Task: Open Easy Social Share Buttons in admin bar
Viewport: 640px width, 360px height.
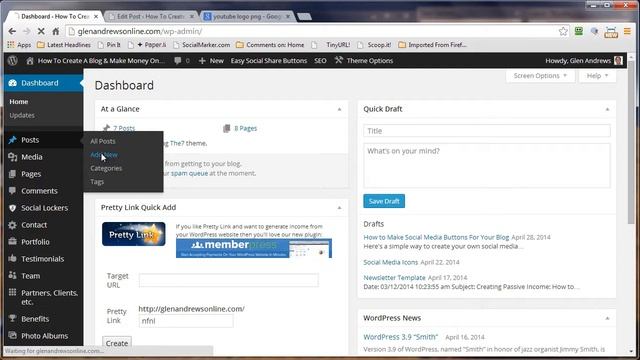Action: pos(269,60)
